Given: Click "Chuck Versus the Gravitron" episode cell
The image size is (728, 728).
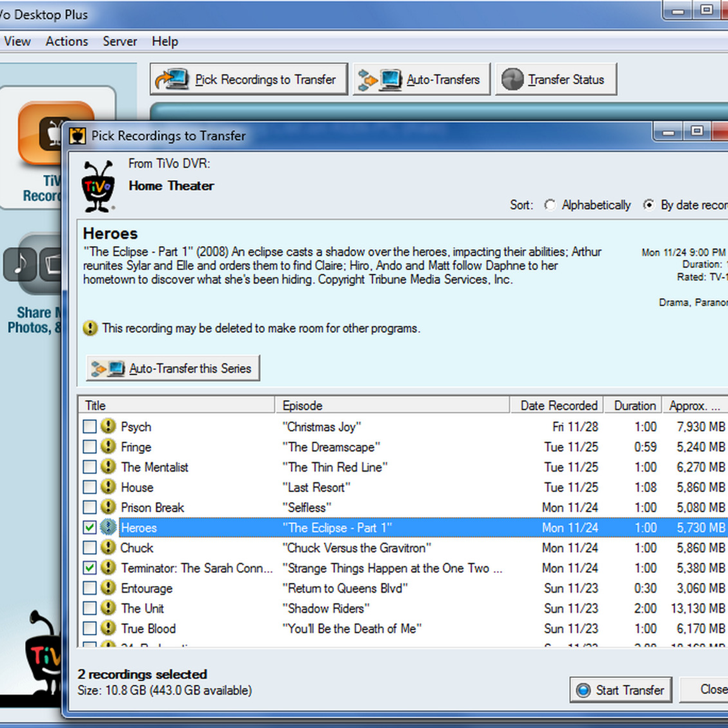Looking at the screenshot, I should [x=357, y=548].
